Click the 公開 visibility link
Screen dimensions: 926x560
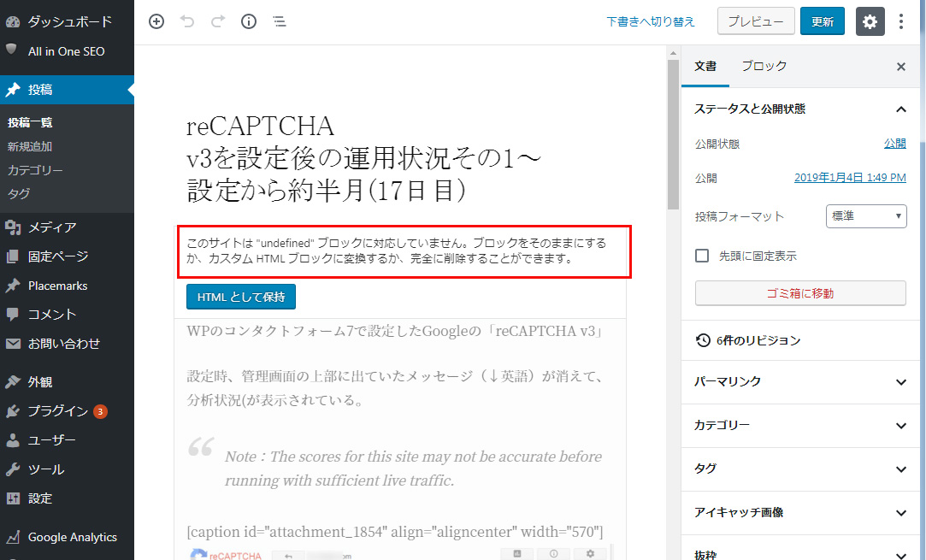point(894,144)
